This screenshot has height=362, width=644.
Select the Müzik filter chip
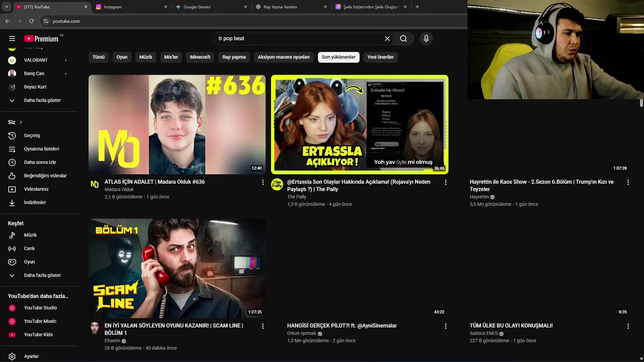(146, 57)
